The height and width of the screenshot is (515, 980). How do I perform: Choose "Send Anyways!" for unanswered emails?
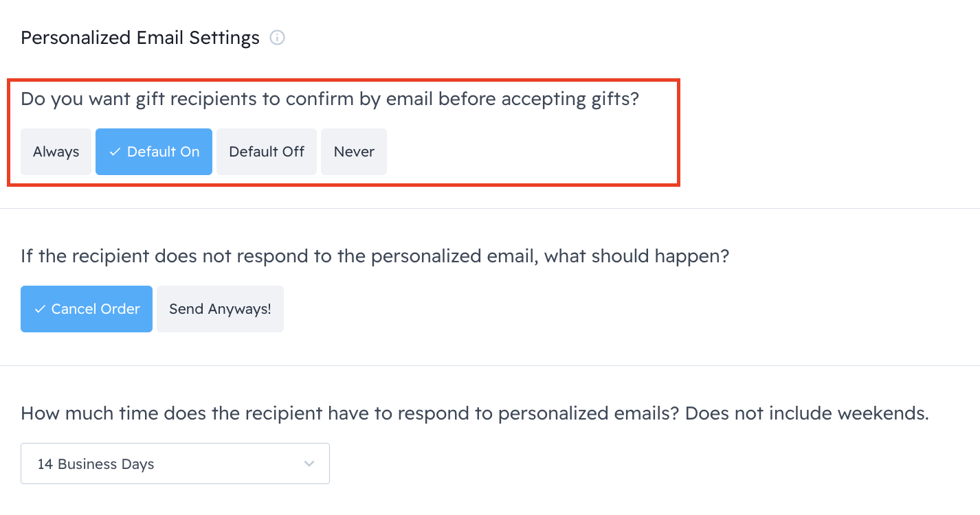point(220,309)
